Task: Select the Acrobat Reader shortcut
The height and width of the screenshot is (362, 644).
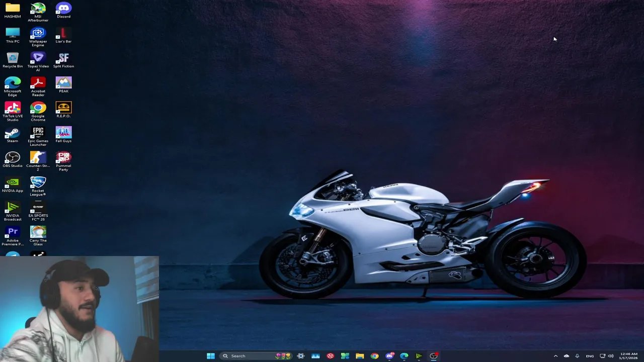Action: (38, 87)
